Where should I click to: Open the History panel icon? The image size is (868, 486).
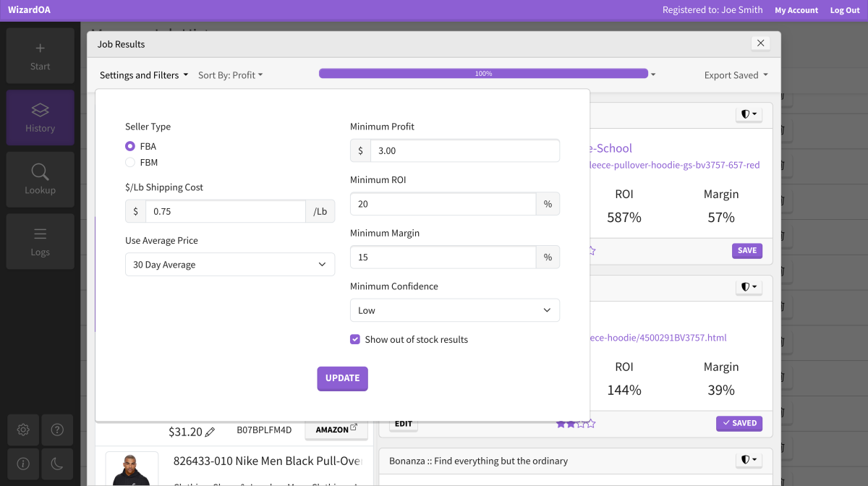(40, 111)
